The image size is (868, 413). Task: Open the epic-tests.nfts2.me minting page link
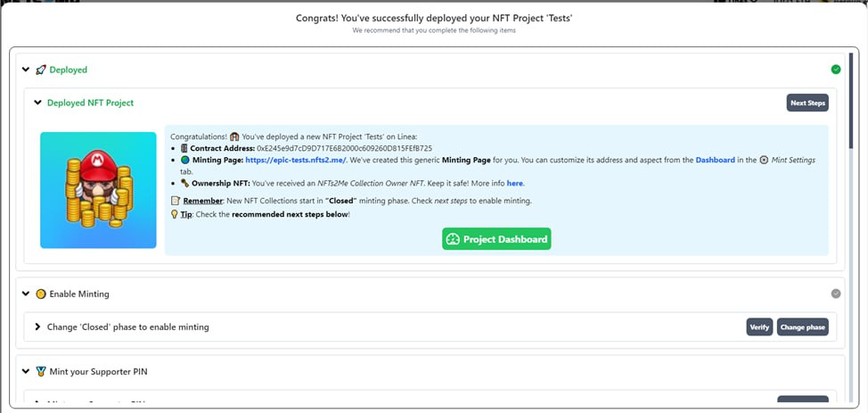click(296, 161)
